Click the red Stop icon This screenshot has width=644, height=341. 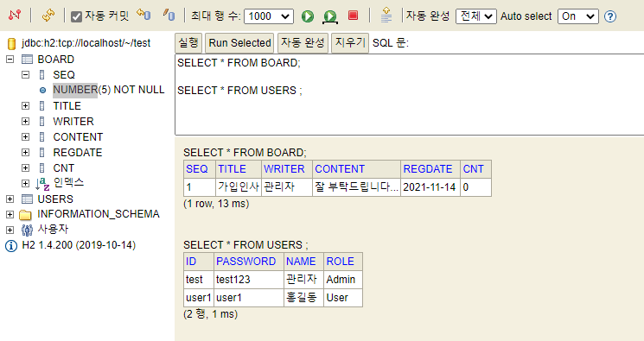click(353, 16)
